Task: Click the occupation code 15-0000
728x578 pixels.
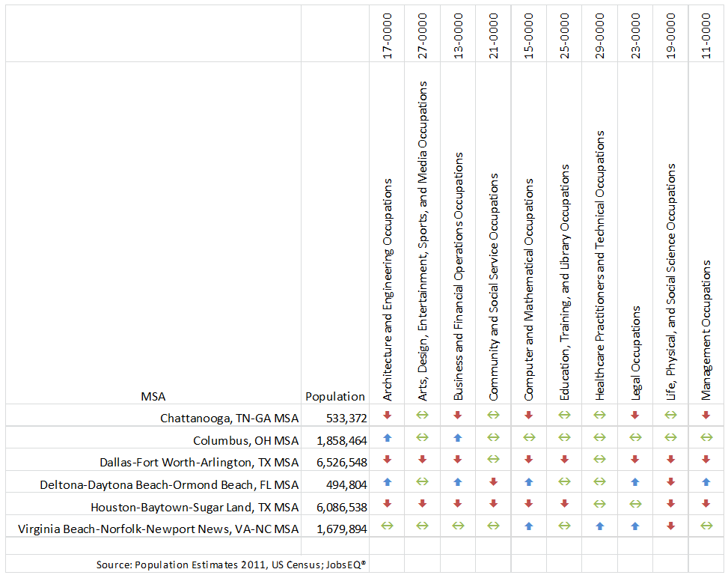Action: coord(529,36)
